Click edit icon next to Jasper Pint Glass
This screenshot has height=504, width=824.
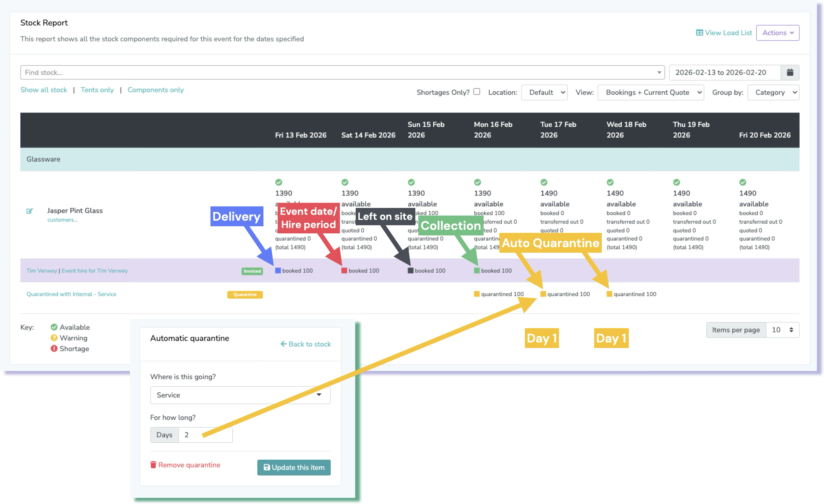click(x=30, y=211)
